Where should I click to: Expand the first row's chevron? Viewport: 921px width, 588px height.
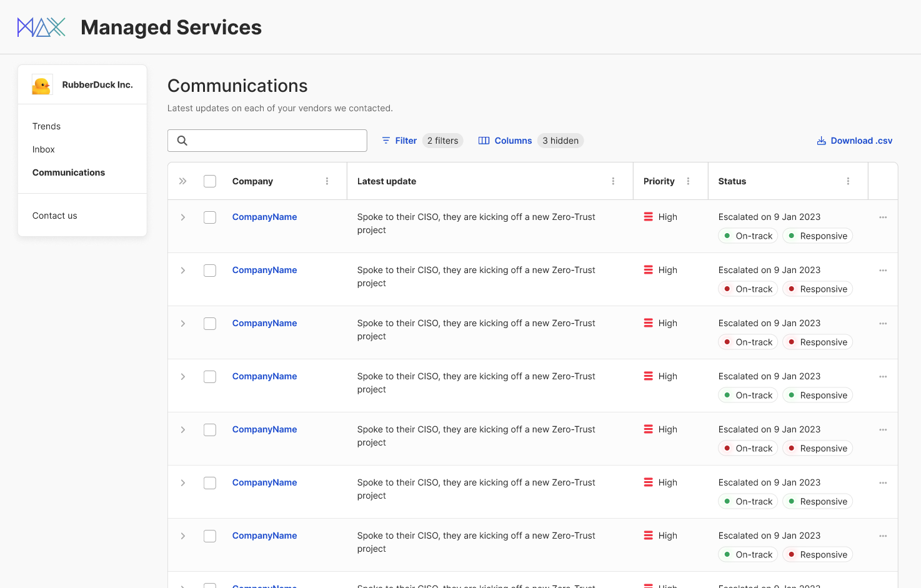point(182,217)
